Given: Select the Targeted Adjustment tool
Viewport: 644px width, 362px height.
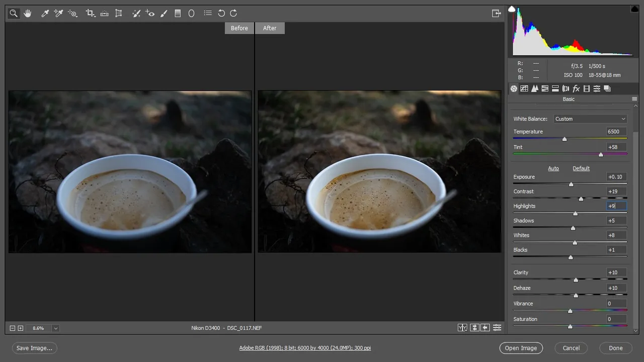Looking at the screenshot, I should [73, 14].
